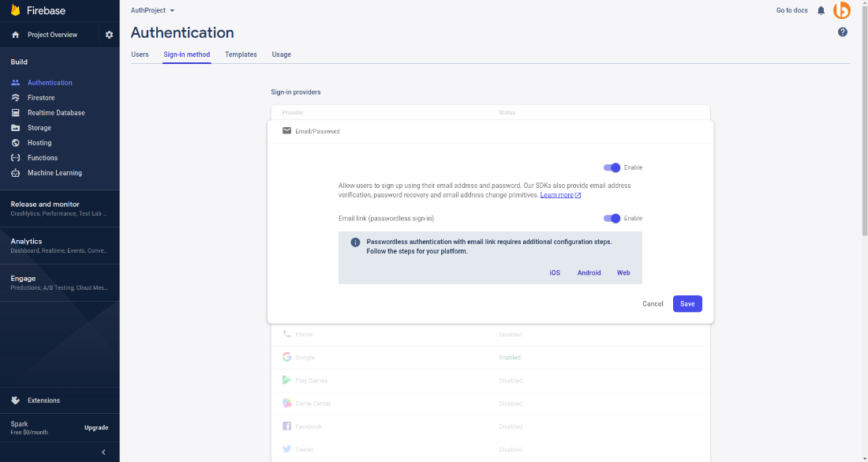Viewport: 868px width, 462px height.
Task: Click the Firestore icon in sidebar
Action: point(16,97)
